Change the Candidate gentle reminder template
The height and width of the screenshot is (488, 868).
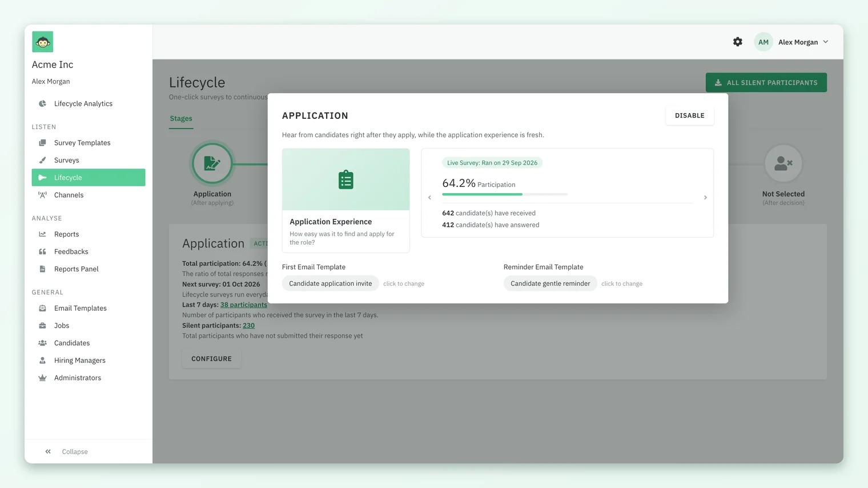tap(550, 283)
